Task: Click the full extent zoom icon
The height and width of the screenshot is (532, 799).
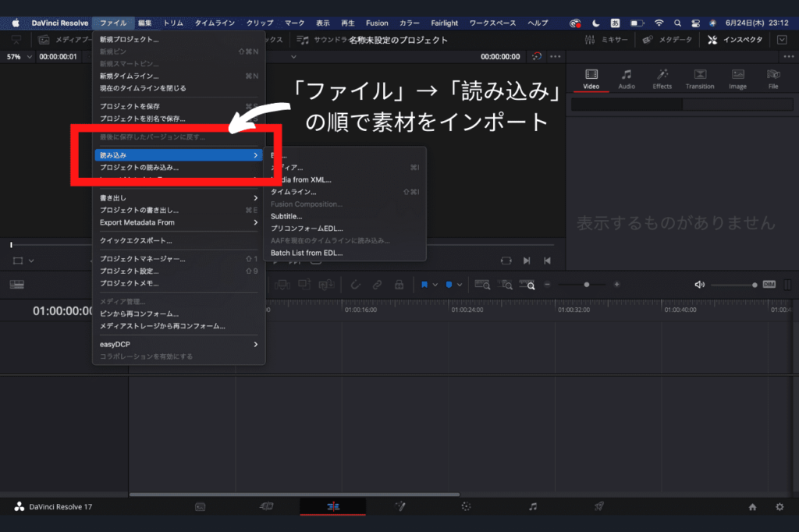Action: click(482, 285)
